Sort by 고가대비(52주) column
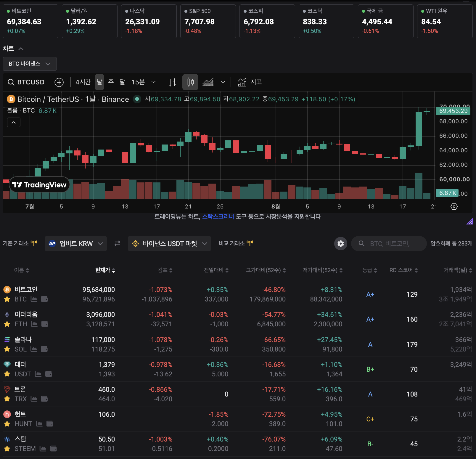 click(266, 270)
